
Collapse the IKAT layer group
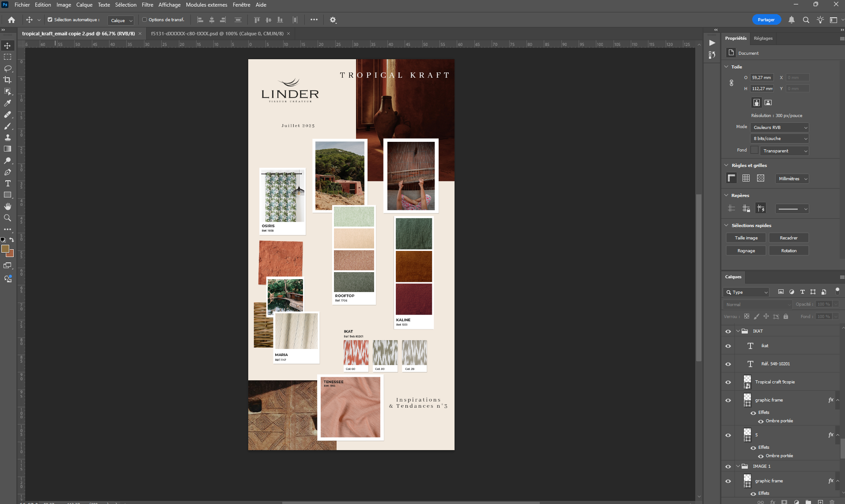(x=738, y=331)
